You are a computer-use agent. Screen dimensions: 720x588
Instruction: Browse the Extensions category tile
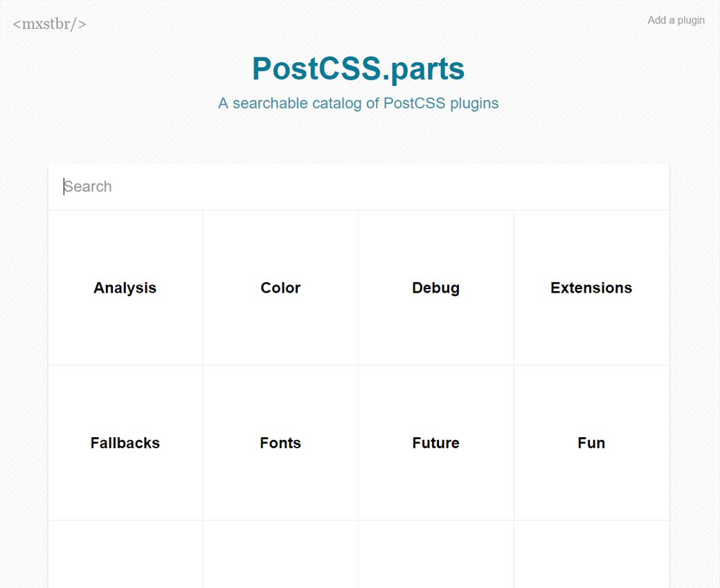click(591, 288)
